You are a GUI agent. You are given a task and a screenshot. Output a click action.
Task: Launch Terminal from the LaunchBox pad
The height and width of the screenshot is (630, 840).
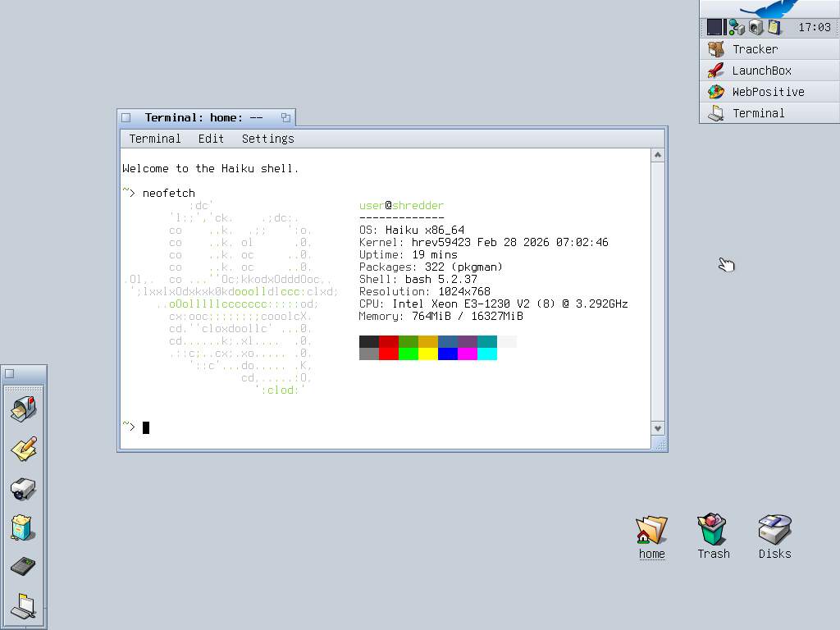(24, 606)
